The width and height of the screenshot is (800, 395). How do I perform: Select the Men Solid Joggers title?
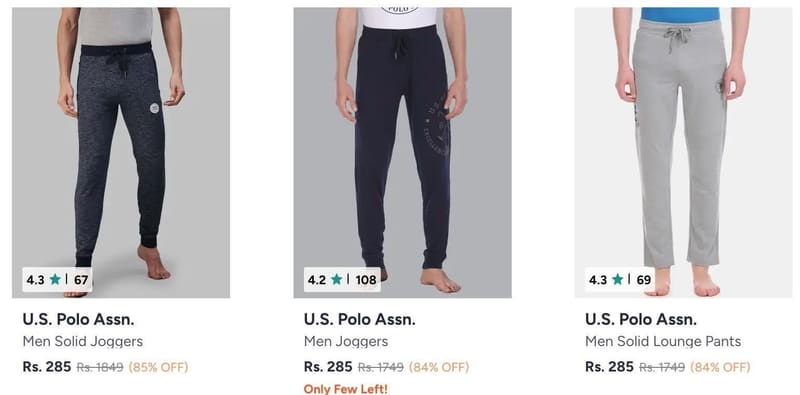point(83,341)
